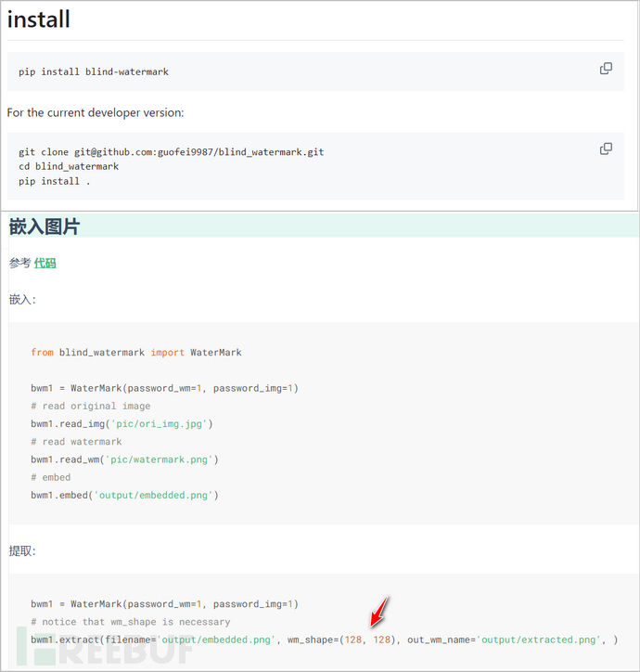Click the '# notice that wm_shape is necessary' comment
The height and width of the screenshot is (672, 640).
click(130, 622)
